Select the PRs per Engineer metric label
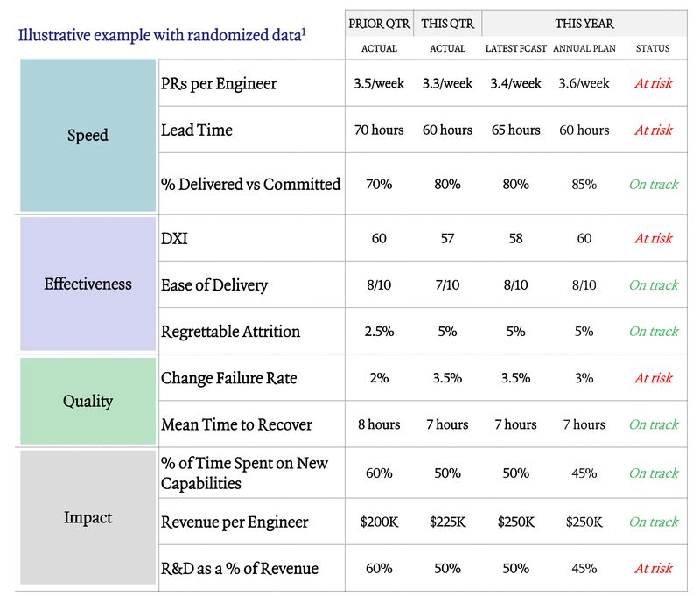700x596 pixels. coord(219,84)
